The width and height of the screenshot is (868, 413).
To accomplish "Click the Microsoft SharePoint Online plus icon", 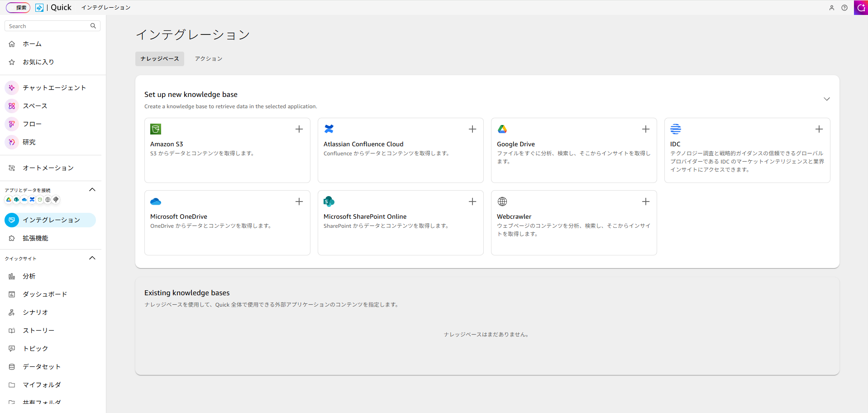I will (472, 202).
